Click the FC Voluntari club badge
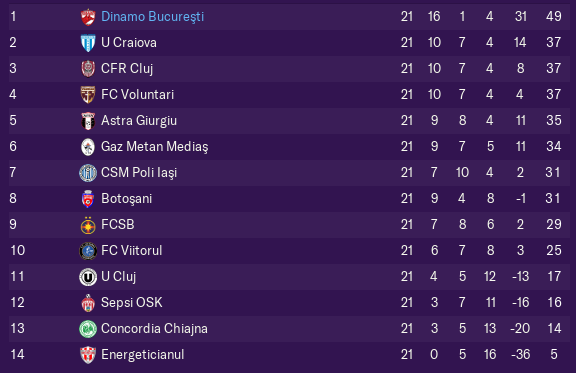Viewport: 576px width, 373px height. click(x=88, y=95)
